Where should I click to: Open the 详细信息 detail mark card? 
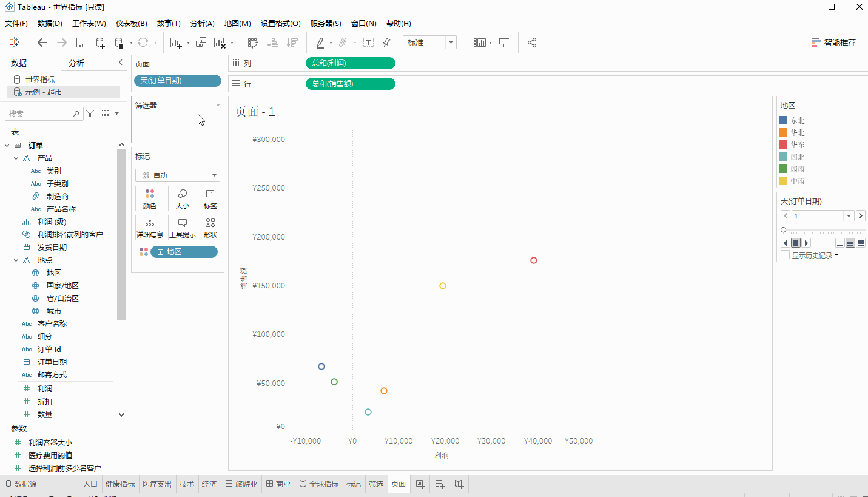150,228
